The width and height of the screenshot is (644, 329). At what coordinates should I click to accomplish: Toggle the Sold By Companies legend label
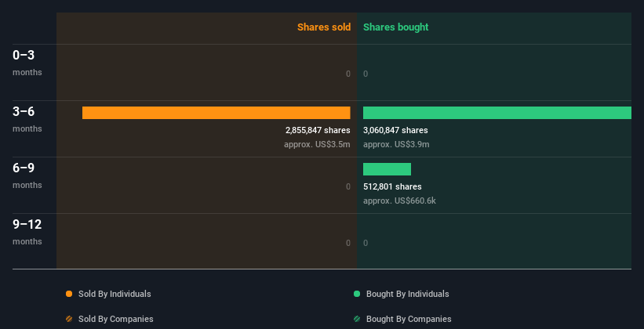tap(116, 319)
